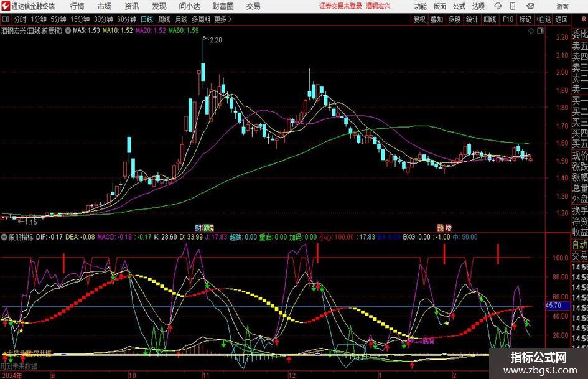Switch to 周线 weekly period
The height and width of the screenshot is (379, 588).
tap(164, 19)
